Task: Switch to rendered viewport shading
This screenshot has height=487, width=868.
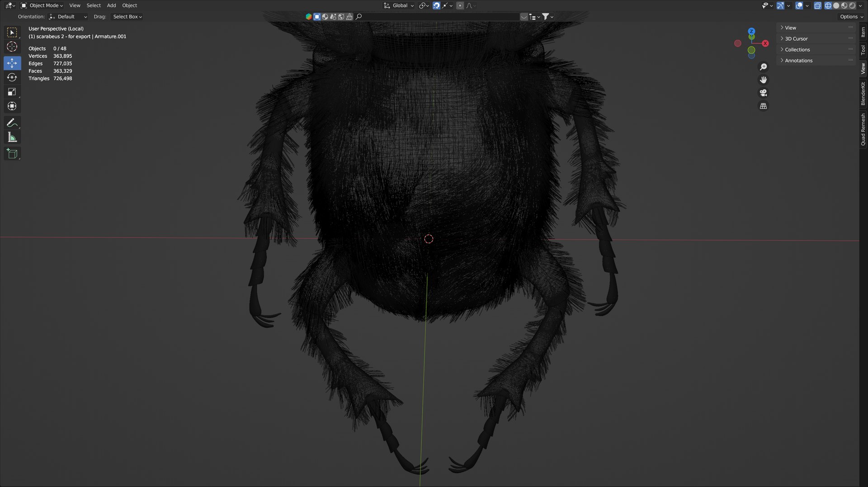Action: click(x=853, y=5)
